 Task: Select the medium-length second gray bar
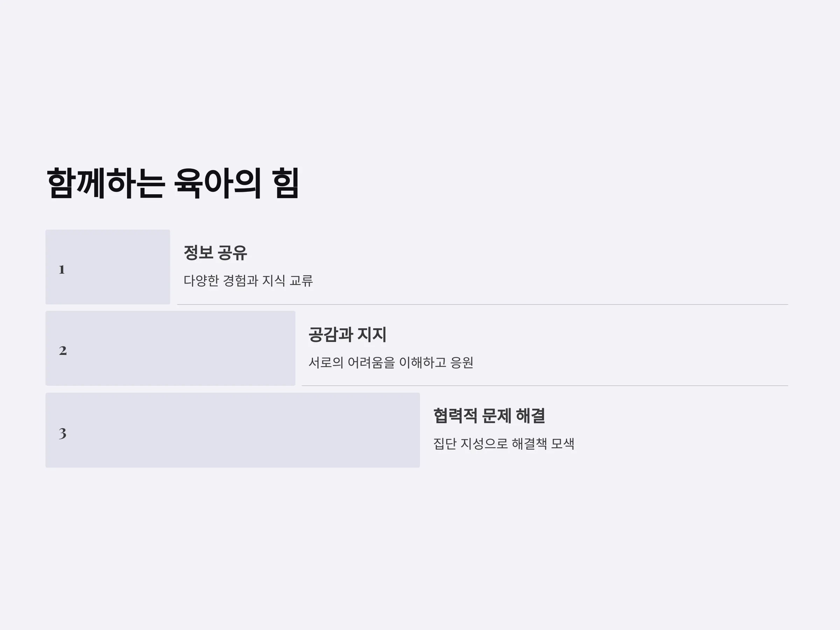(170, 348)
